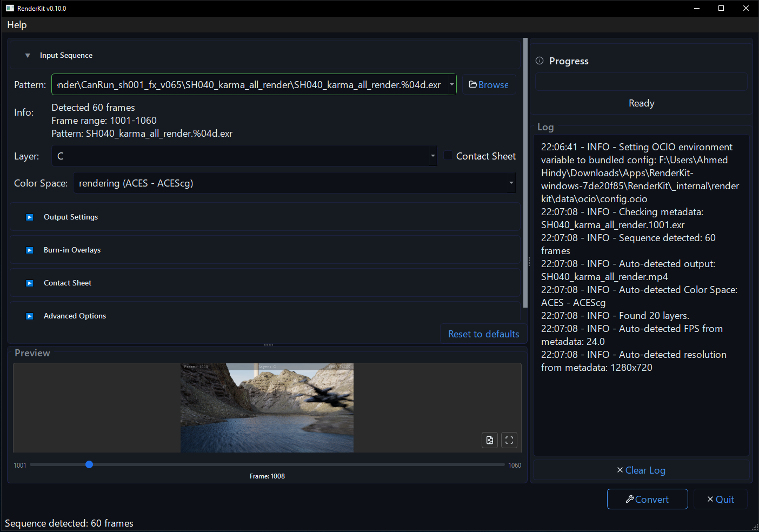Minimize the RenderKit window
The image size is (759, 532).
click(696, 8)
